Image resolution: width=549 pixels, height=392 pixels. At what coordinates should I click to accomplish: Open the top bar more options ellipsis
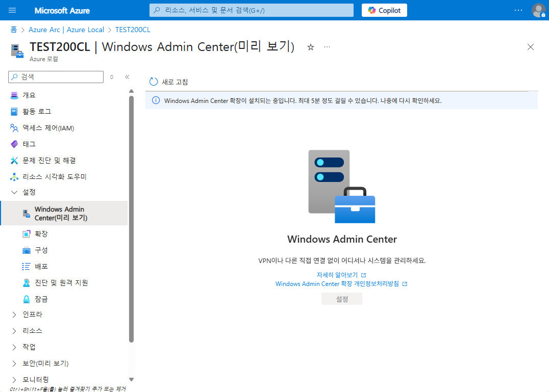coord(518,10)
